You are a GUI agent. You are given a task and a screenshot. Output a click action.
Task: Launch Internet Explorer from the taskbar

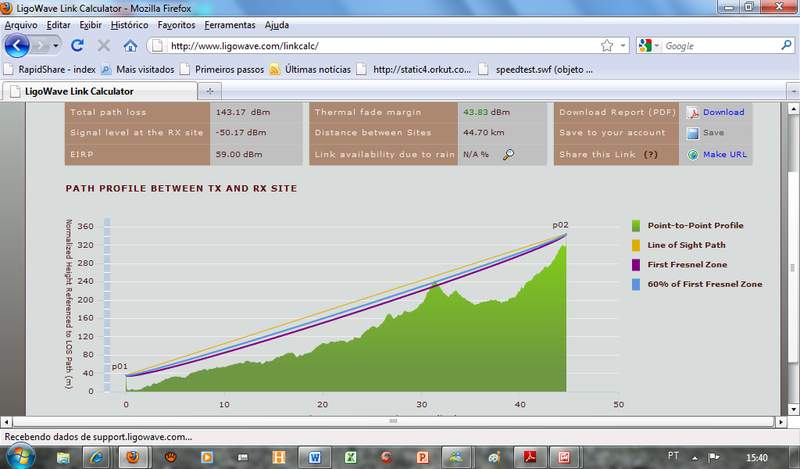tap(95, 457)
